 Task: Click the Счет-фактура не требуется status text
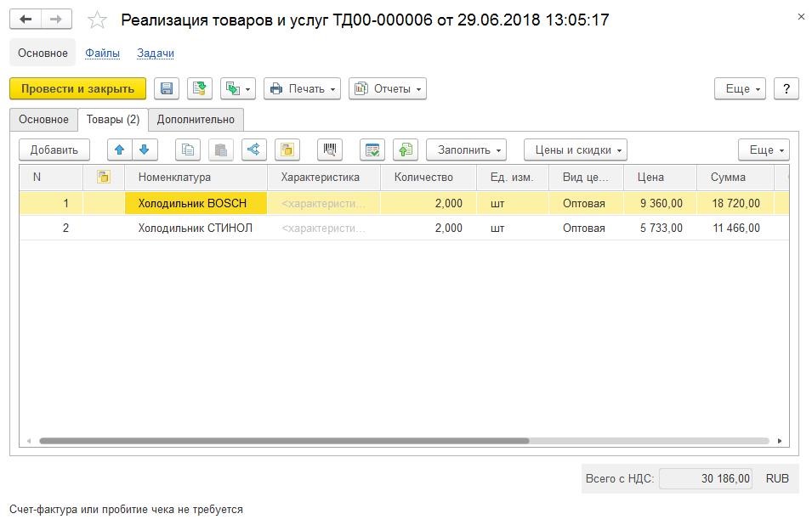click(x=126, y=510)
